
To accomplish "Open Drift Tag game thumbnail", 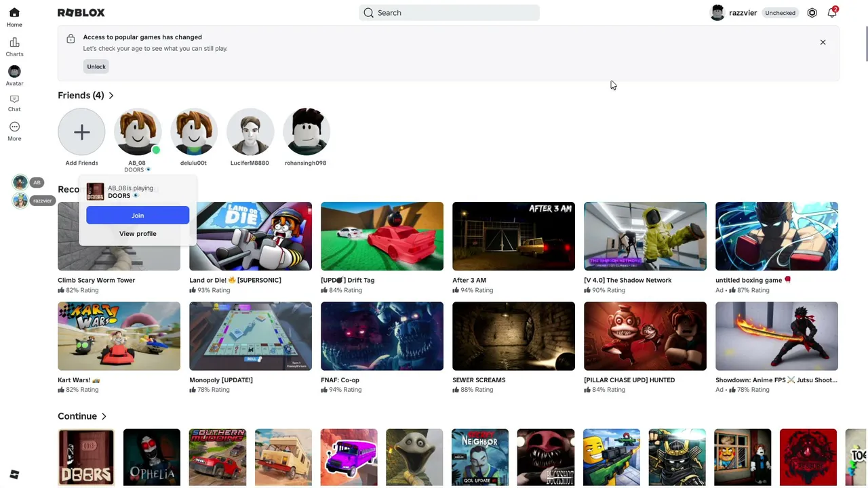I will pos(382,236).
